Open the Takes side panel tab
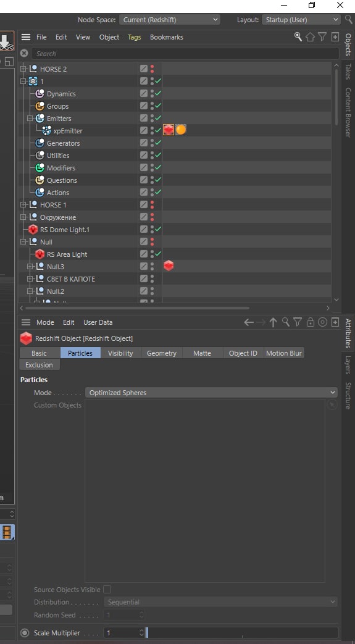 (348, 72)
